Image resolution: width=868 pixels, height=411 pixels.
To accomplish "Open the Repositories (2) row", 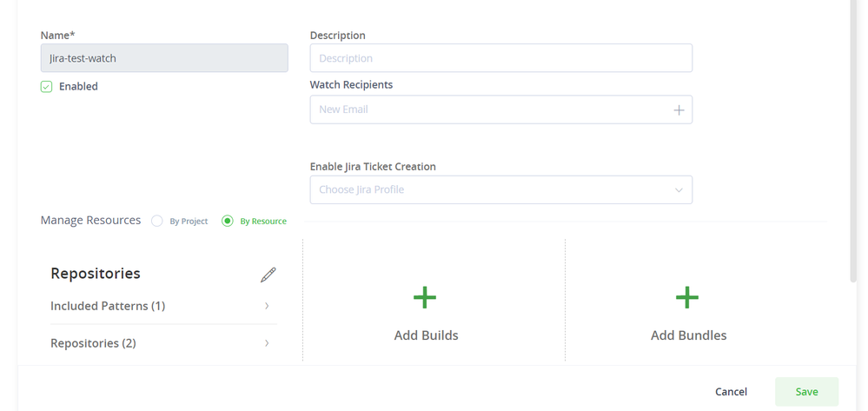I will 94,343.
